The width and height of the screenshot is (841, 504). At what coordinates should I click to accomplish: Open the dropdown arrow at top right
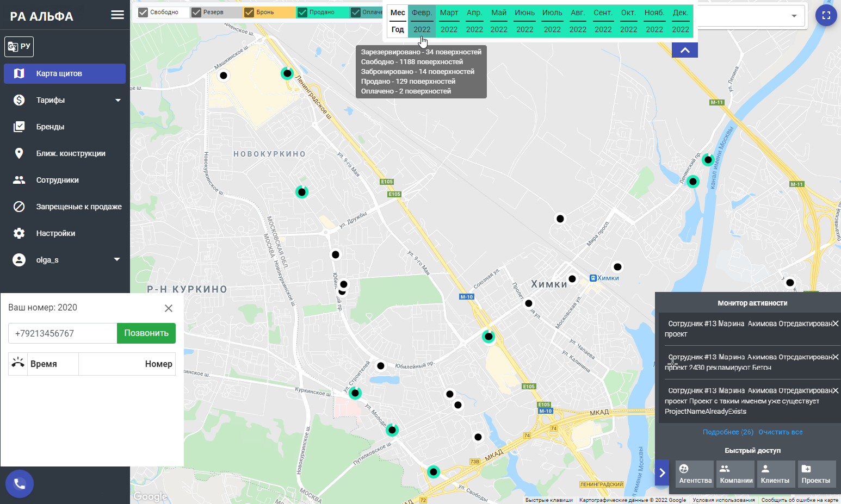pos(794,16)
